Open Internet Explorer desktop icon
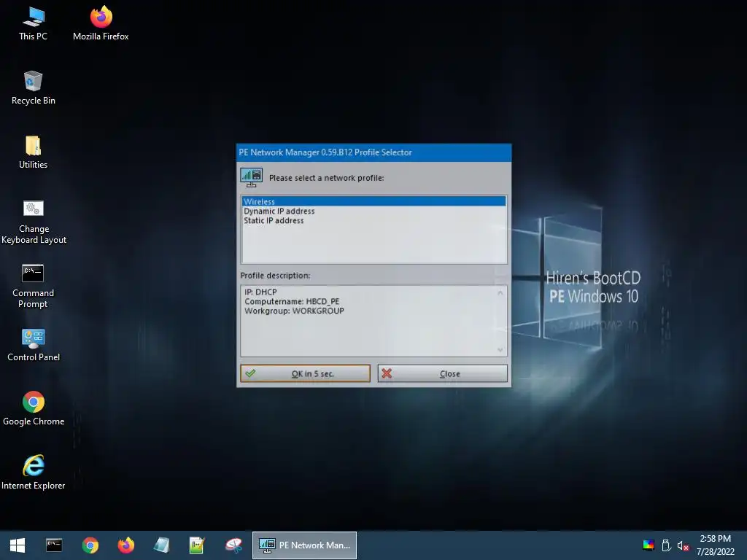 [x=34, y=472]
